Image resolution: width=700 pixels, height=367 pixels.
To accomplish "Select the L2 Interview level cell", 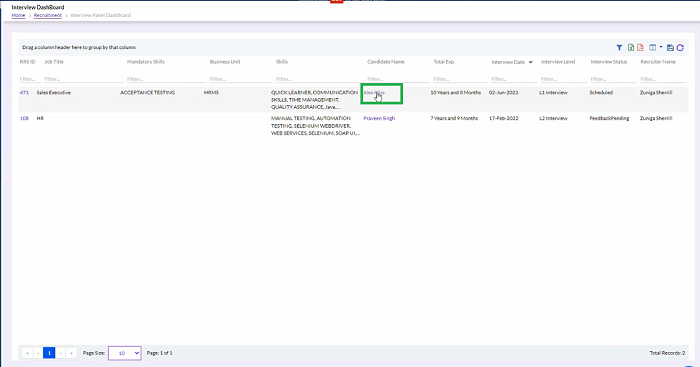I will pyautogui.click(x=553, y=118).
